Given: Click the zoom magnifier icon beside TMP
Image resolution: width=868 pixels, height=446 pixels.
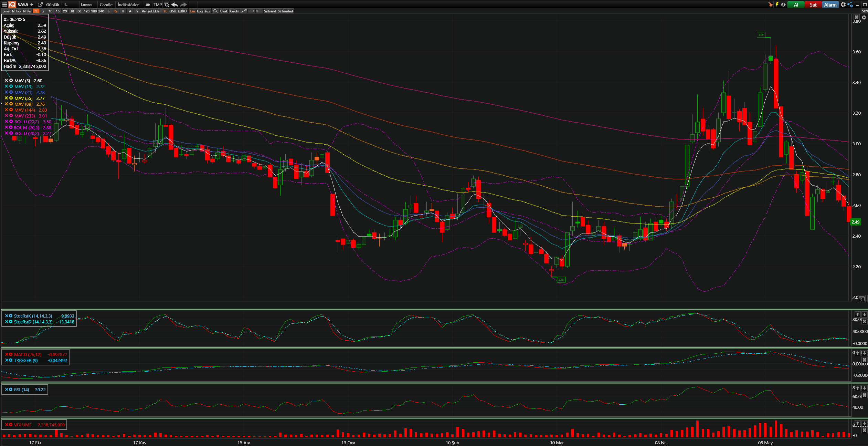Looking at the screenshot, I should point(167,4).
